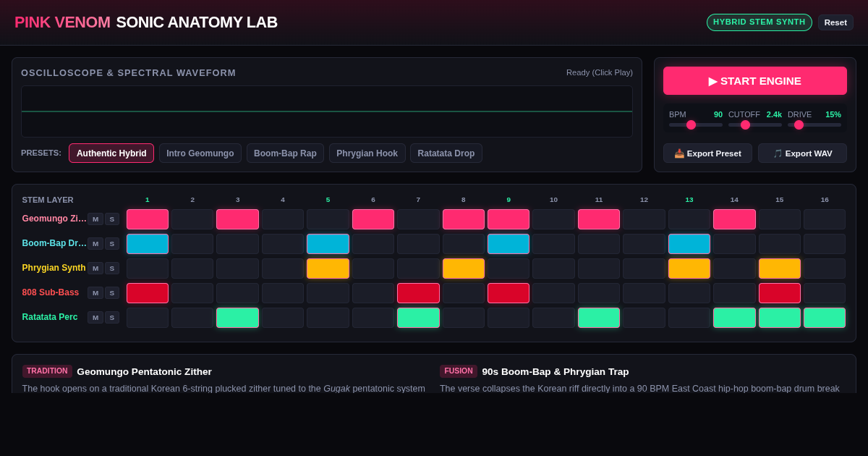Solo the 808 Sub-Bass stem
Viewport: 868px width, 456px height.
coord(112,292)
